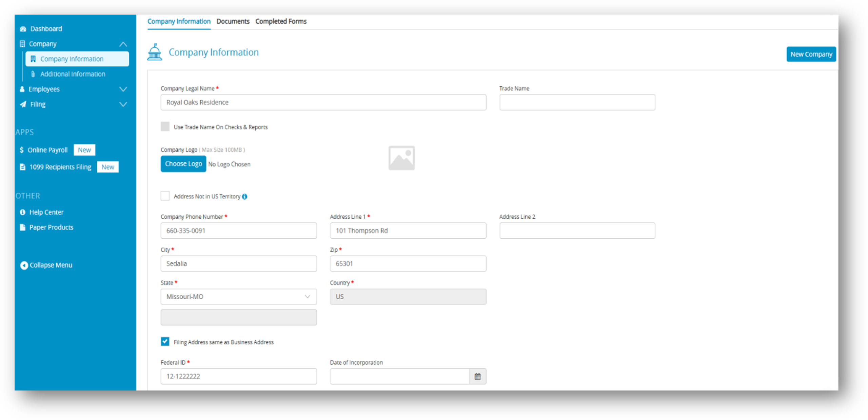Click the Company building icon in sidebar
This screenshot has width=868, height=420.
click(22, 44)
